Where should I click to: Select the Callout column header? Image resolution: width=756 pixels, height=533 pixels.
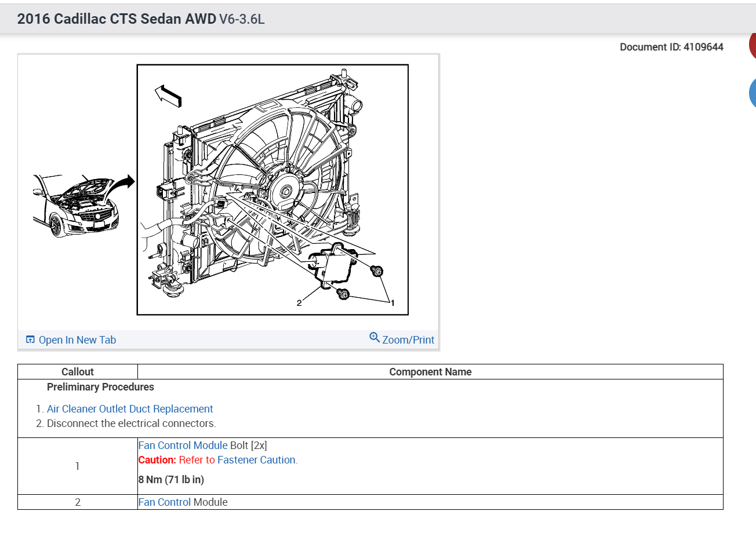[x=78, y=371]
